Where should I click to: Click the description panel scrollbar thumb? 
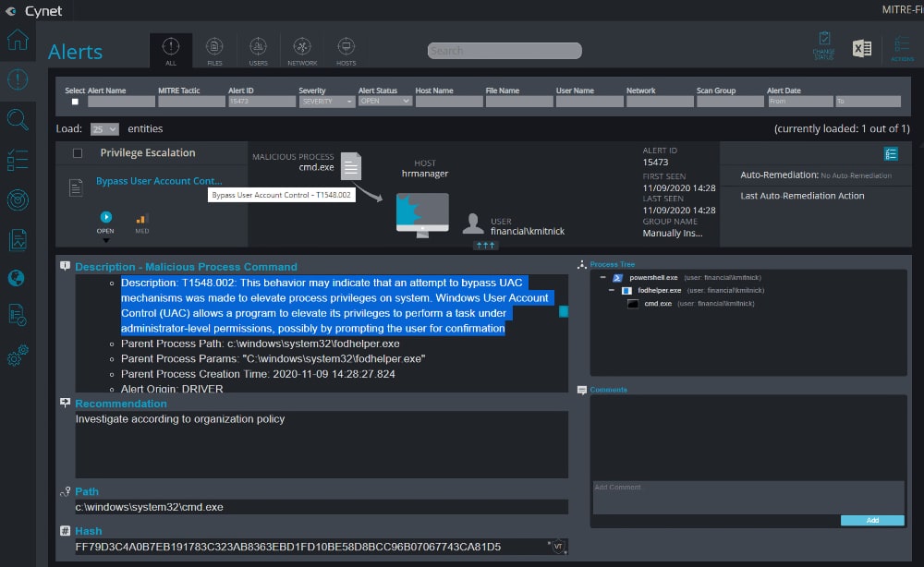coord(564,311)
